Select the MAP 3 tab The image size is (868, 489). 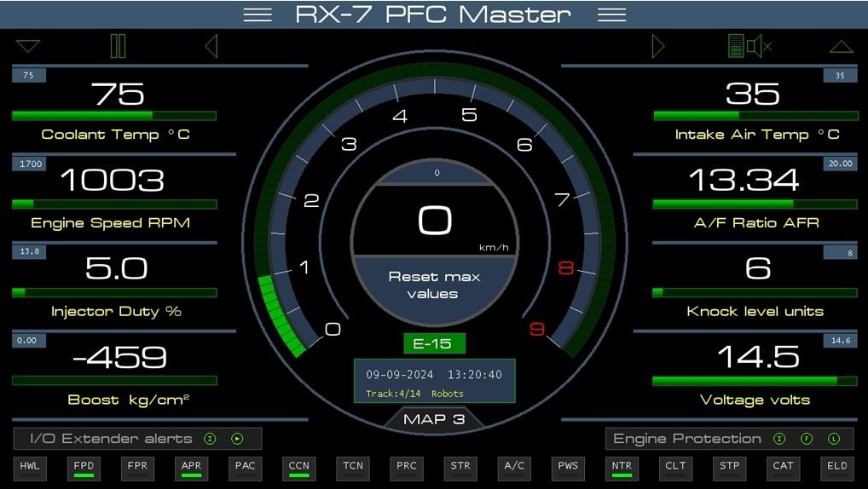(434, 419)
